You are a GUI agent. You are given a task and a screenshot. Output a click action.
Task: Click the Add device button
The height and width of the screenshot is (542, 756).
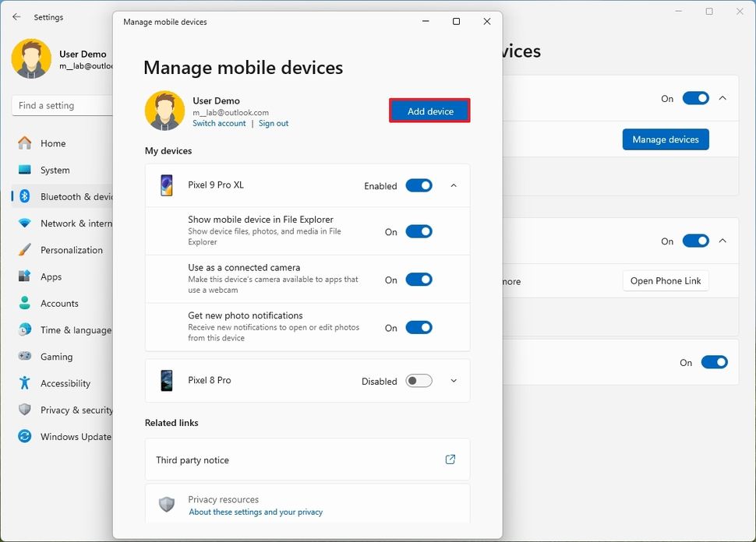(429, 111)
